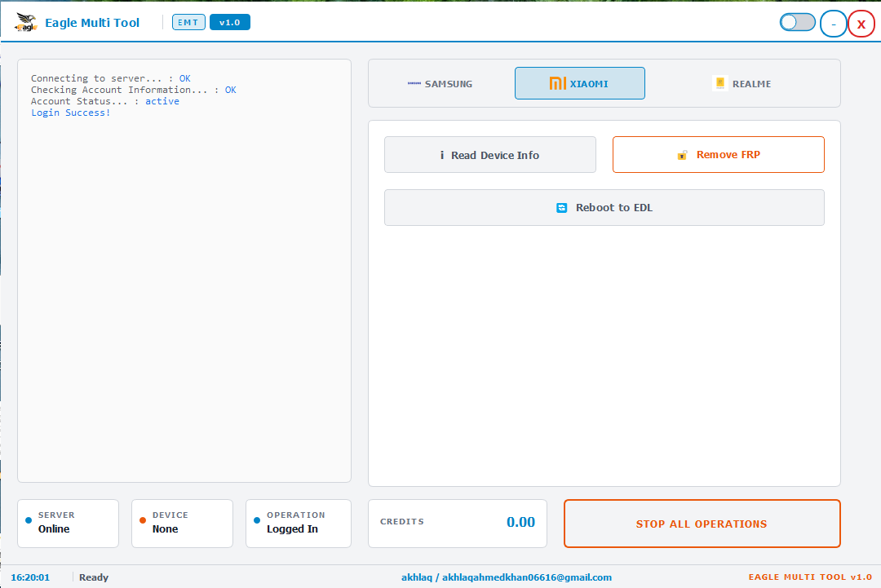The image size is (881, 588).
Task: Click the Login Success! log line
Action: click(x=71, y=113)
